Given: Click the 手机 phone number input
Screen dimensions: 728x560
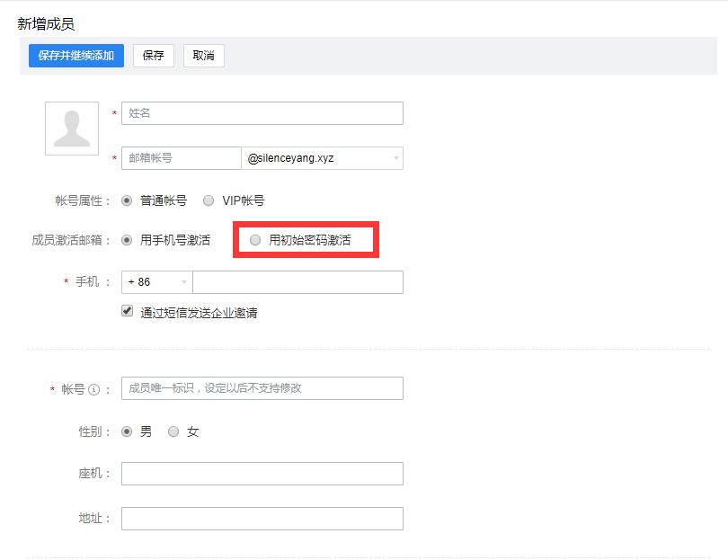Looking at the screenshot, I should click(x=297, y=281).
